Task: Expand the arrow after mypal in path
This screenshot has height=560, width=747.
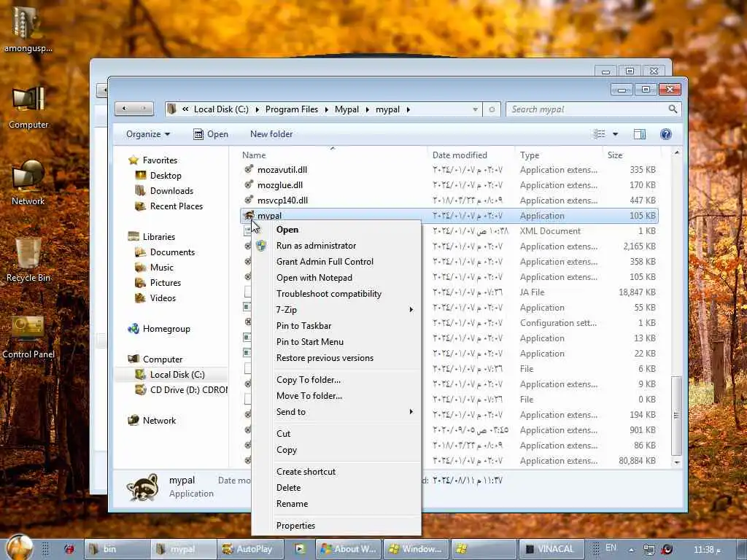Action: tap(409, 109)
